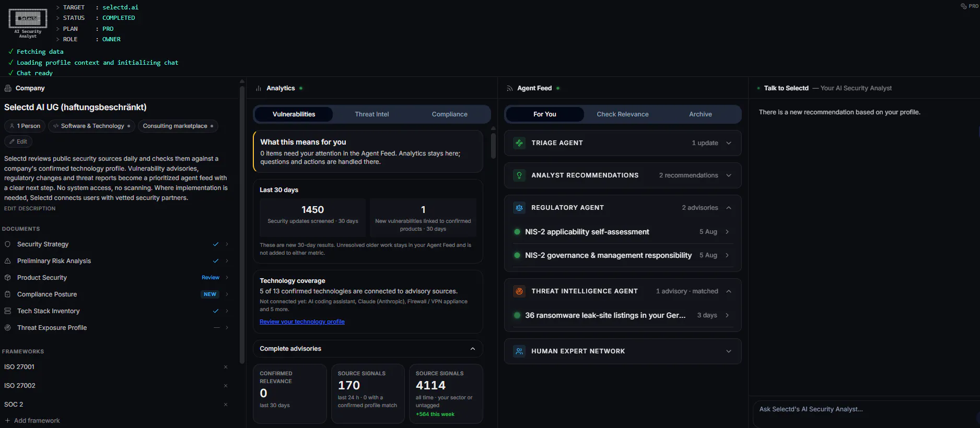Click the 'Talk to Selectd' chat header
The height and width of the screenshot is (428, 980).
tap(786, 88)
